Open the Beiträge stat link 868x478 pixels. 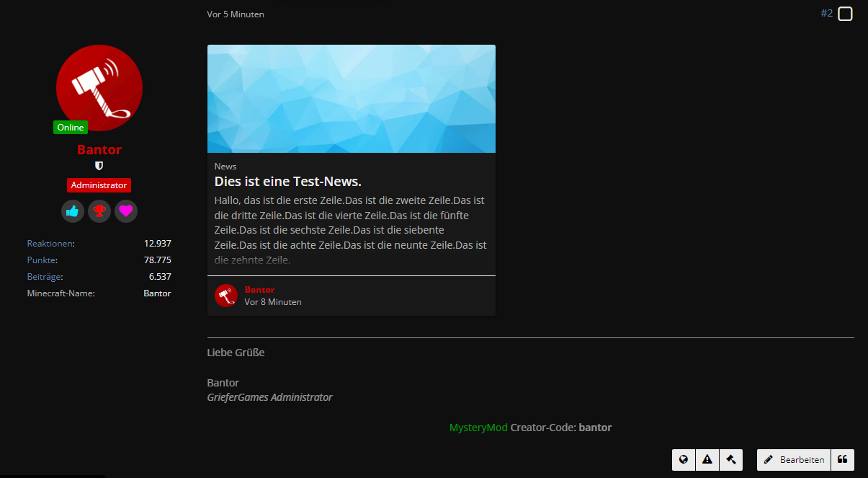[44, 277]
